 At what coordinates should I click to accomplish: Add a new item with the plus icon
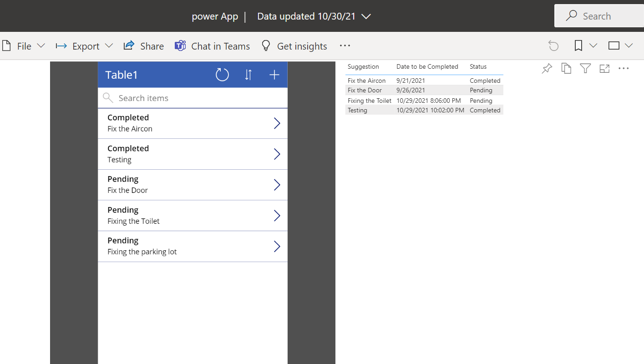coord(274,75)
